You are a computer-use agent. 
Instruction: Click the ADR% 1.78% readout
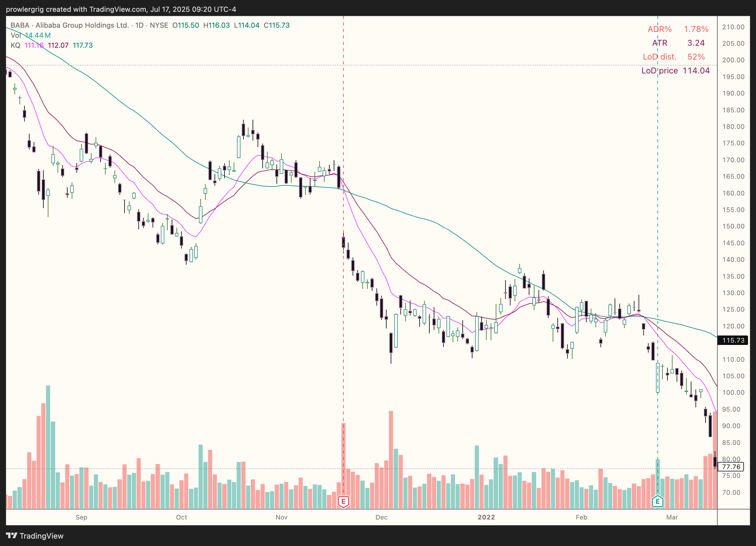(x=678, y=29)
